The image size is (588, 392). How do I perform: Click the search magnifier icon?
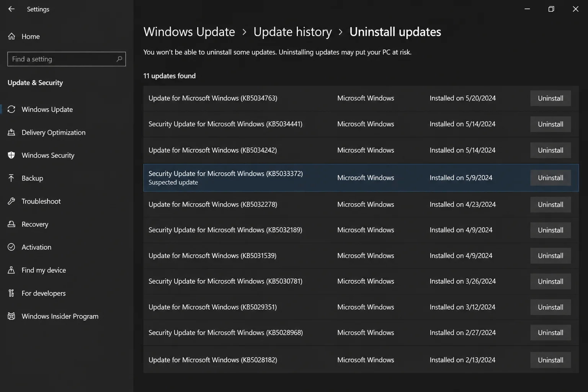(x=119, y=59)
